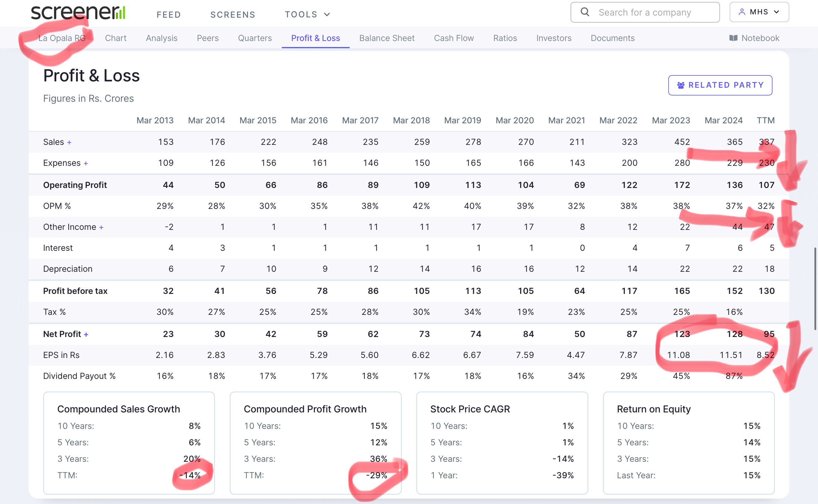
Task: Open the Notebook link
Action: pos(760,38)
